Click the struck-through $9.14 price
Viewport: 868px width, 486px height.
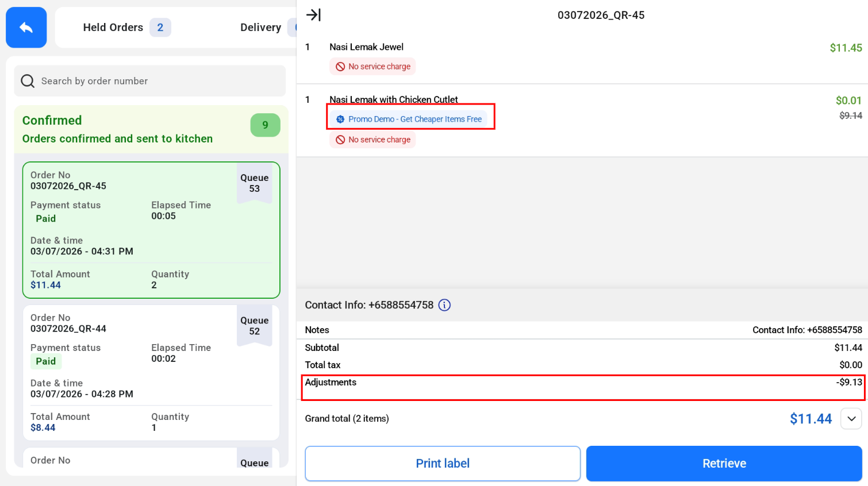point(851,115)
